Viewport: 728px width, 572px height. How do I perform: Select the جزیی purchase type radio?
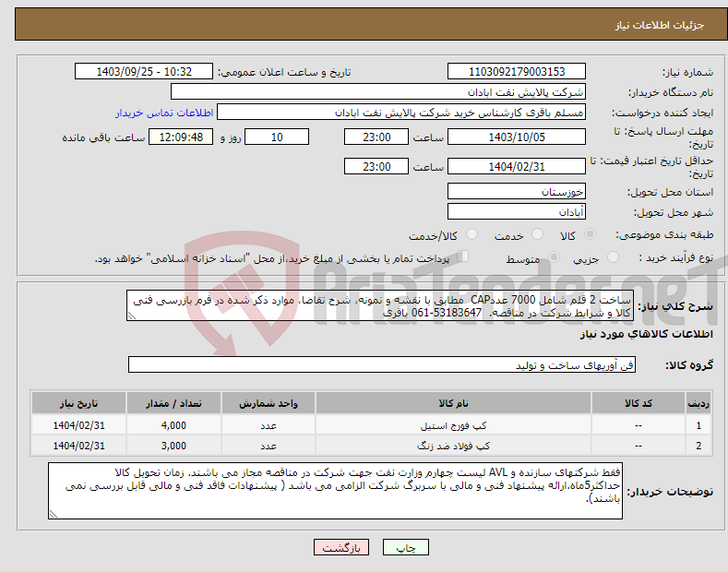[613, 257]
